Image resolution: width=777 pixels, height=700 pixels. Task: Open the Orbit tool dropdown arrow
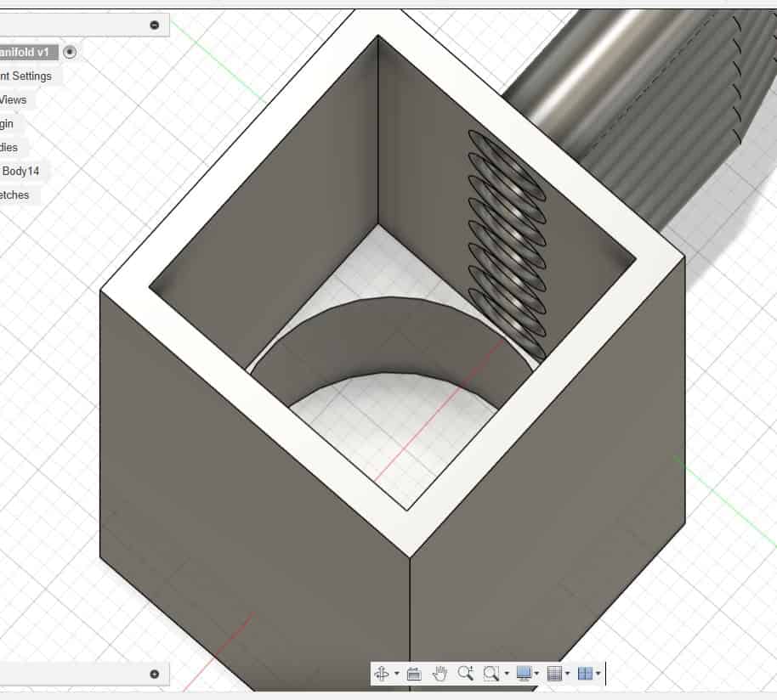[x=396, y=674]
